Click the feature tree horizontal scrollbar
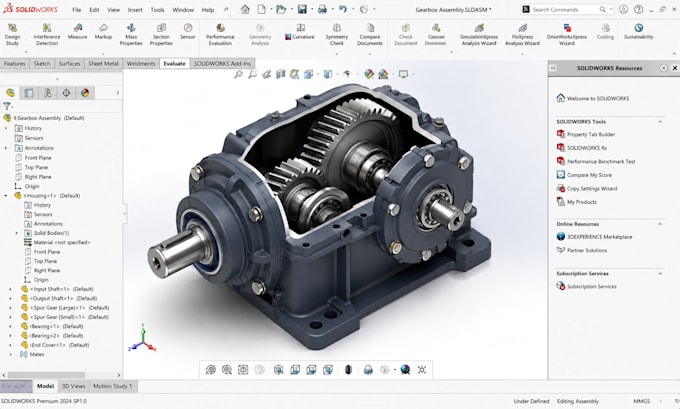 tap(46, 375)
